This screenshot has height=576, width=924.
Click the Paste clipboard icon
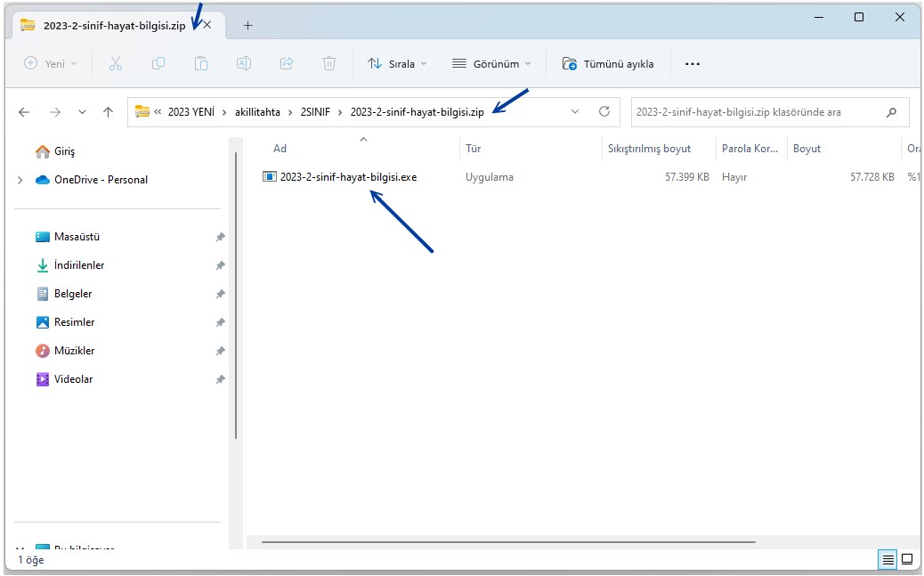tap(201, 63)
